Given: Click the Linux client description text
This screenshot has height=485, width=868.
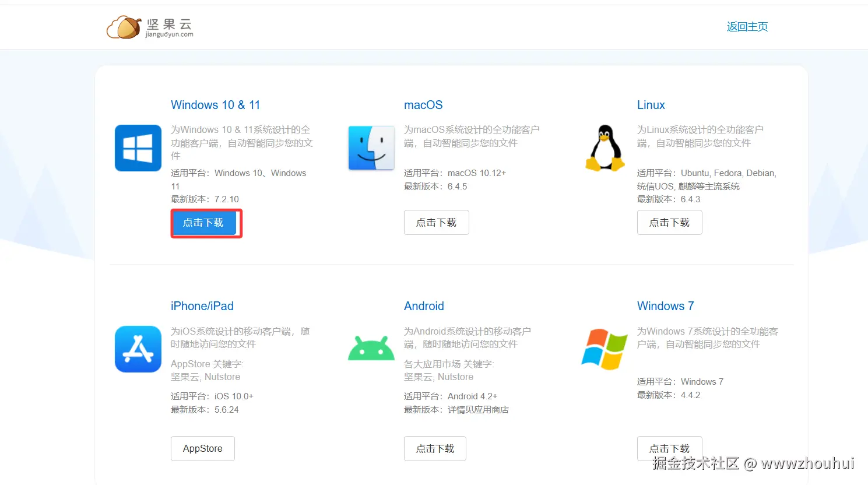Looking at the screenshot, I should point(701,136).
